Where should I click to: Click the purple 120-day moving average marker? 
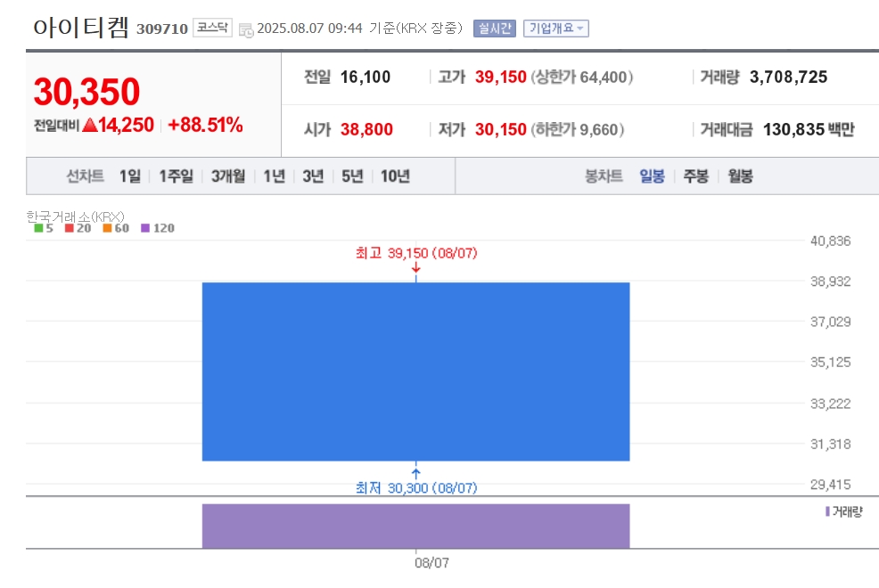click(145, 228)
